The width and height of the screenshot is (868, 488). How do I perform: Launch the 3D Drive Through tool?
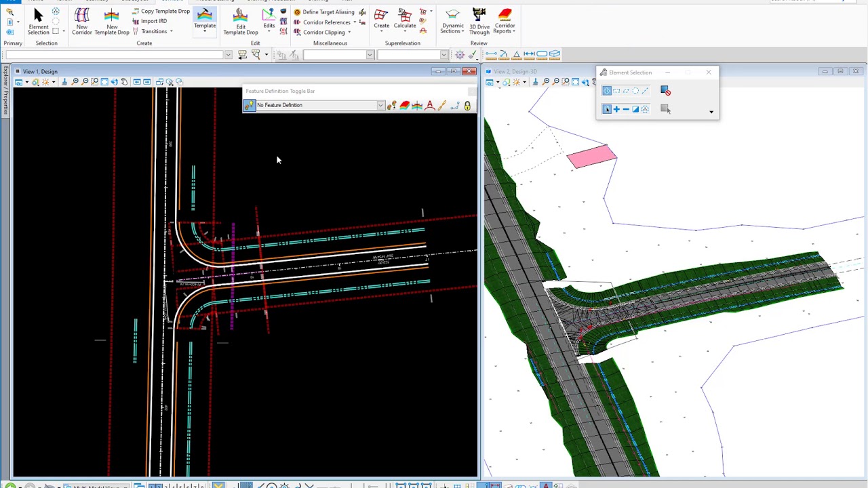[479, 21]
